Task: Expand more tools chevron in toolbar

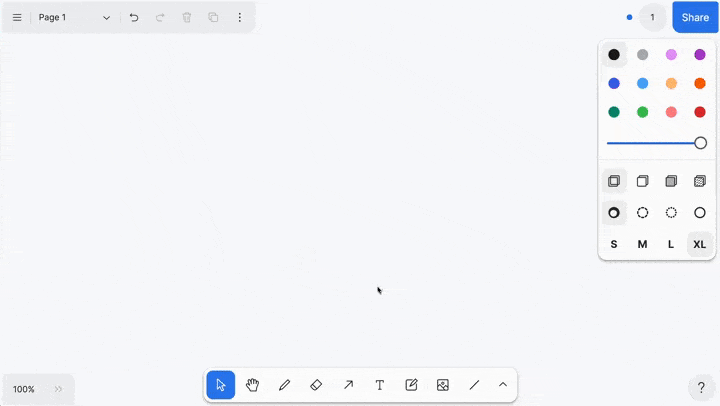Action: (503, 385)
